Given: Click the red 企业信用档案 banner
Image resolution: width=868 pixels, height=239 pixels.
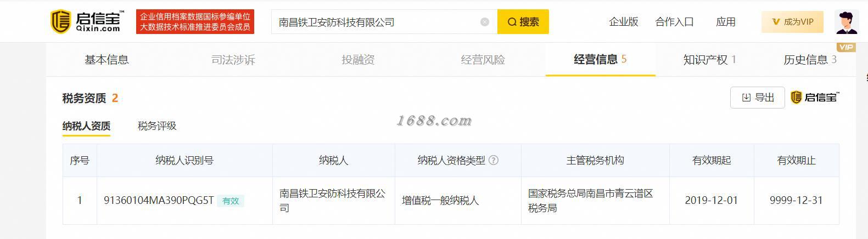Looking at the screenshot, I should [195, 22].
